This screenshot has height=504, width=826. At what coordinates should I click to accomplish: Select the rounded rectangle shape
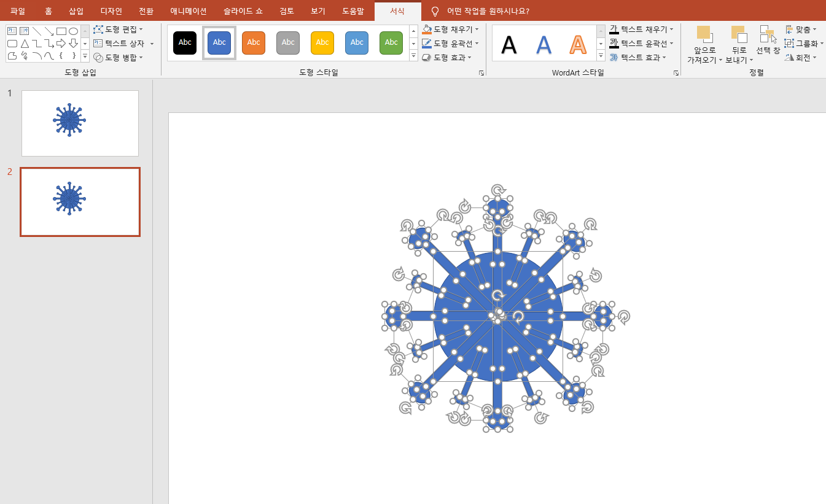pyautogui.click(x=12, y=44)
